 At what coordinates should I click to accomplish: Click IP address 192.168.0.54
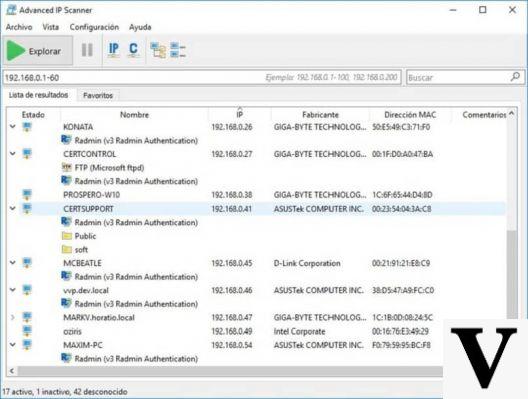pyautogui.click(x=231, y=345)
